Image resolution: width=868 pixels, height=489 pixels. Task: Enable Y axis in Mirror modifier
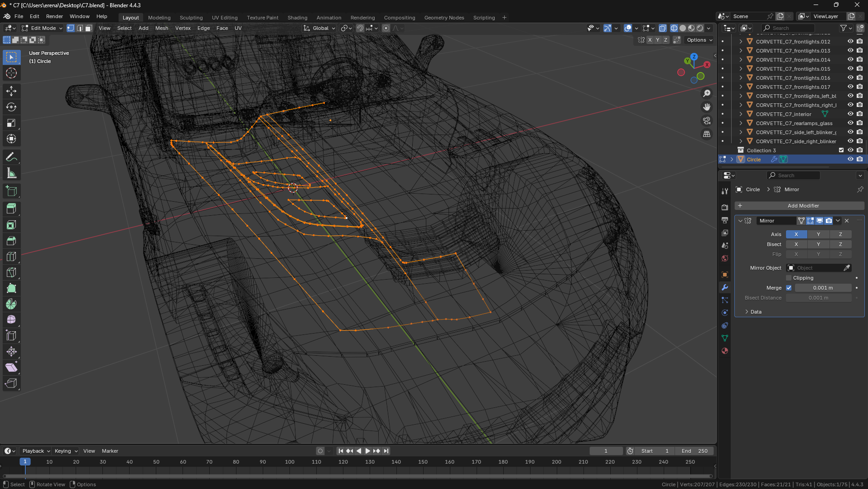[x=818, y=234]
